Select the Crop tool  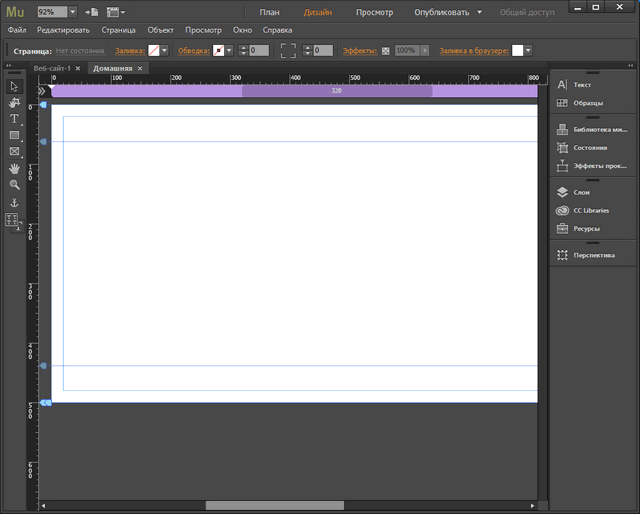click(14, 102)
